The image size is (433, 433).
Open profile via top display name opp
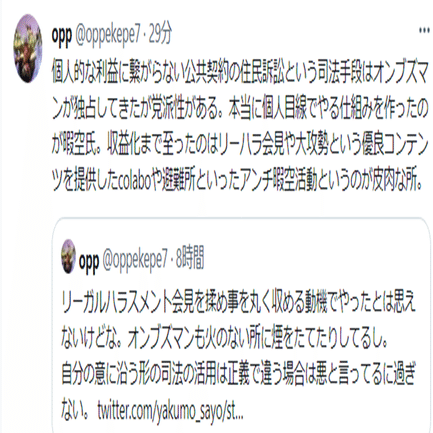pyautogui.click(x=62, y=35)
